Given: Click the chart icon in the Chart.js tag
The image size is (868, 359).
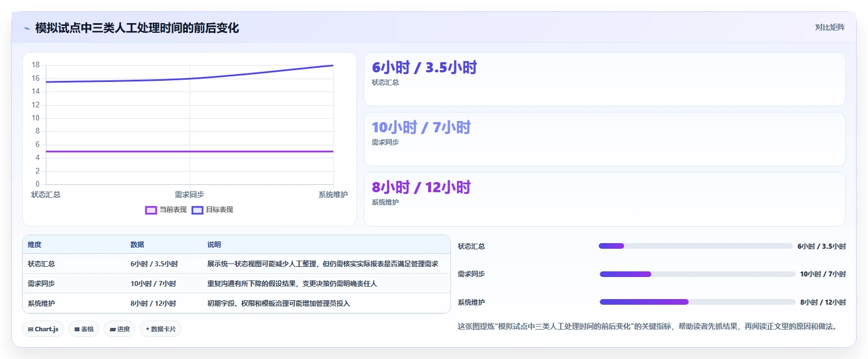Looking at the screenshot, I should coord(31,329).
